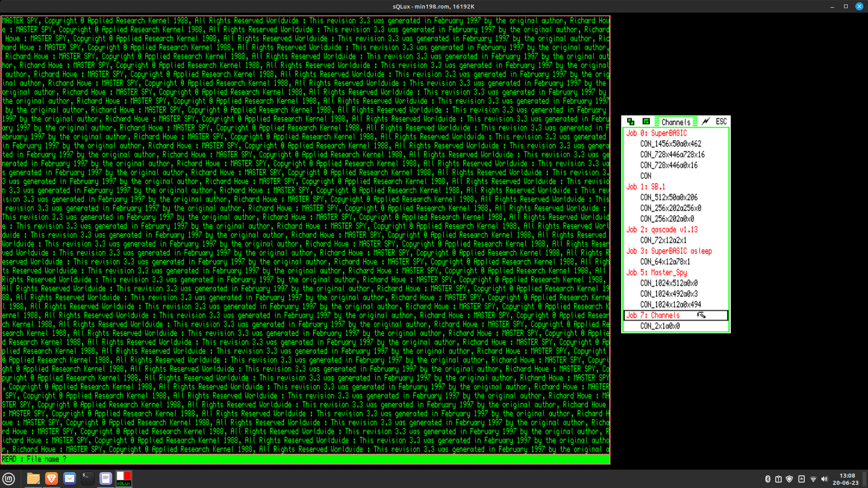Select the highlighted 'Job 7: Channels' row
The image size is (868, 488).
pyautogui.click(x=676, y=315)
